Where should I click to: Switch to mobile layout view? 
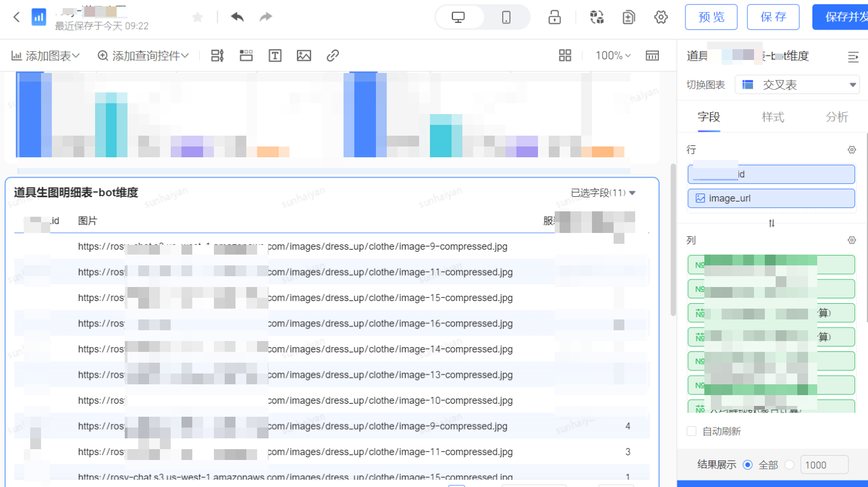(506, 17)
